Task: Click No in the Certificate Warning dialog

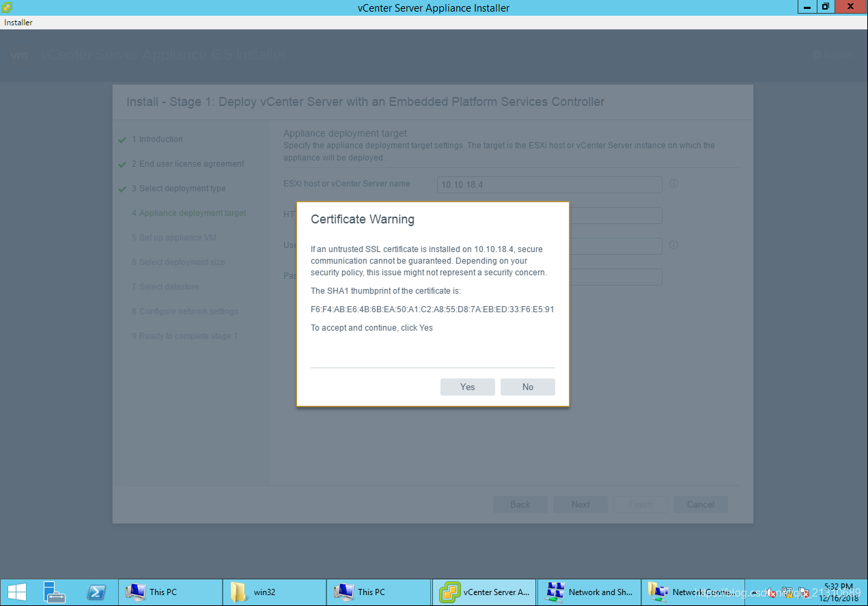Action: 527,387
